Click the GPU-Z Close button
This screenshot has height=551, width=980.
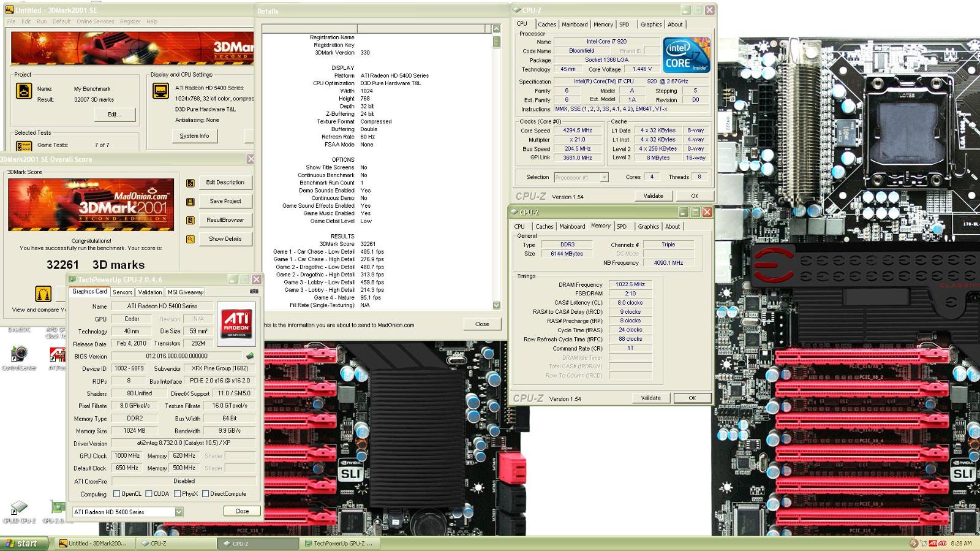point(242,511)
